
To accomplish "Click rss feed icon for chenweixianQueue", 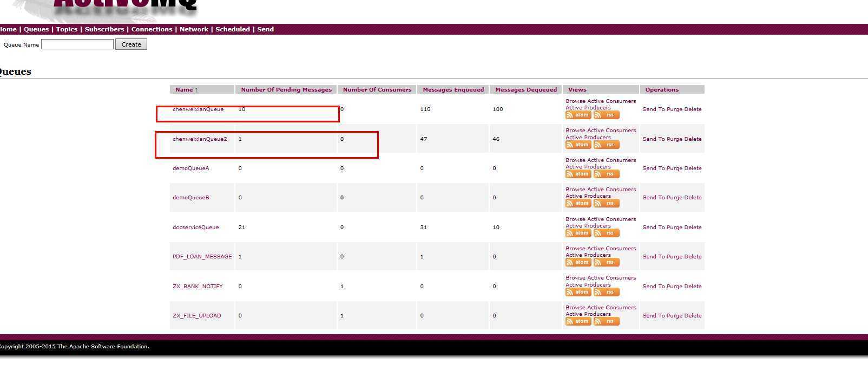I will click(x=606, y=115).
